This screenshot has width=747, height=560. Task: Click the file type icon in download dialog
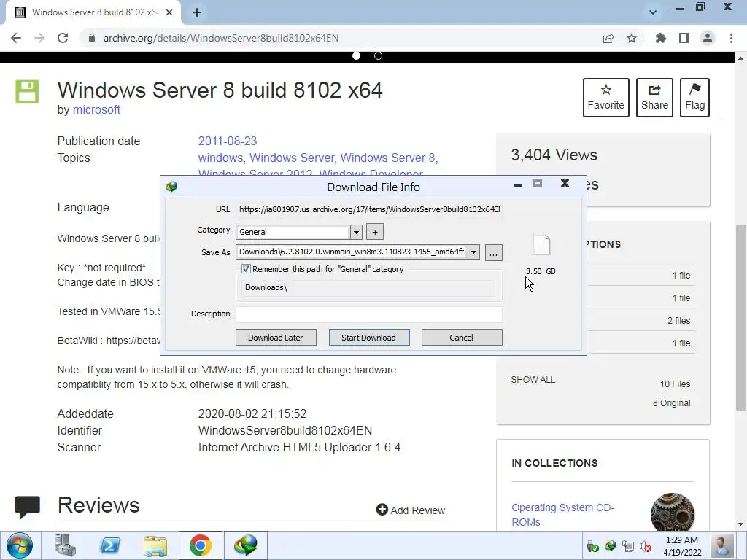pos(542,245)
